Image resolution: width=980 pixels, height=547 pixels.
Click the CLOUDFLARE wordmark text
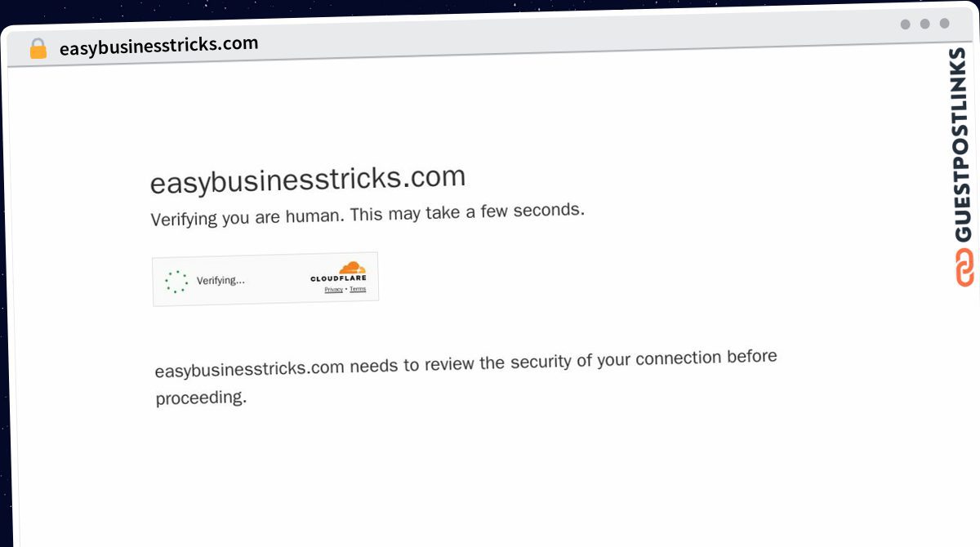338,278
